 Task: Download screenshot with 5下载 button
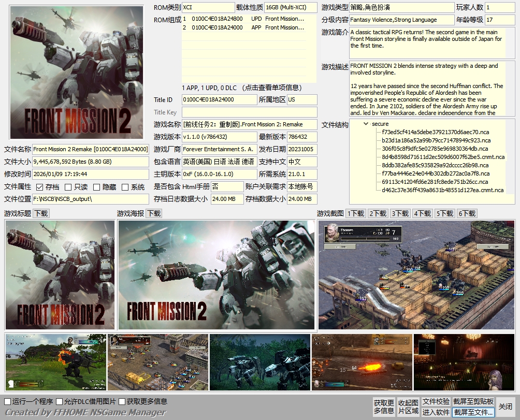(444, 213)
